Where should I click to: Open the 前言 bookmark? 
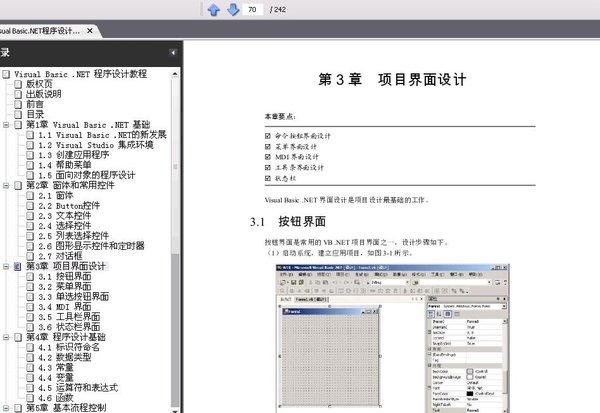(35, 104)
